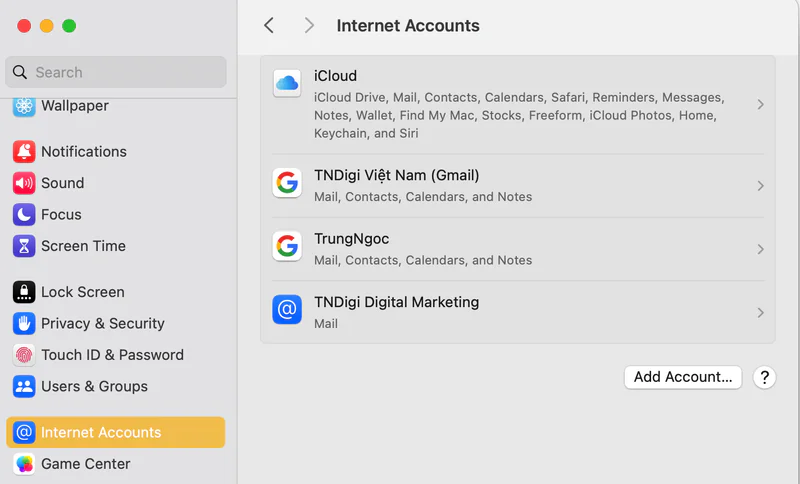Open Lock Screen label in sidebar
The width and height of the screenshot is (800, 484).
click(83, 292)
